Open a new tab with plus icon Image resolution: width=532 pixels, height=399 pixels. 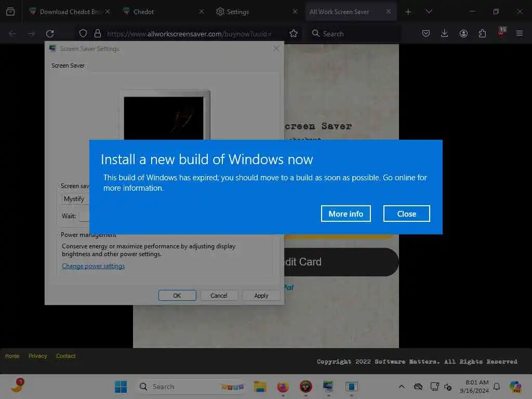coord(408,12)
